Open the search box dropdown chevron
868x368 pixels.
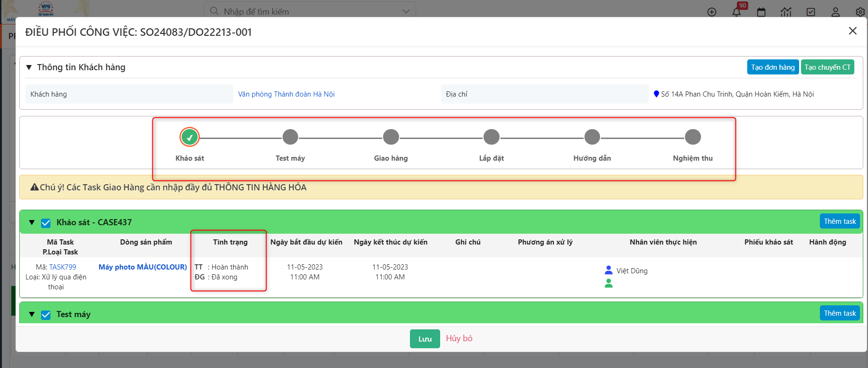(406, 11)
